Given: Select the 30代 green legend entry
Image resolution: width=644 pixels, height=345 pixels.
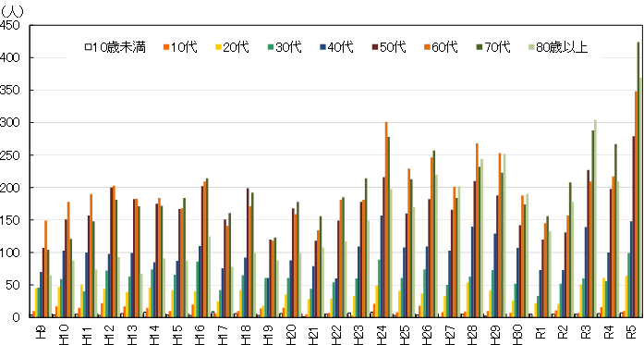Looking at the screenshot, I should coord(285,47).
